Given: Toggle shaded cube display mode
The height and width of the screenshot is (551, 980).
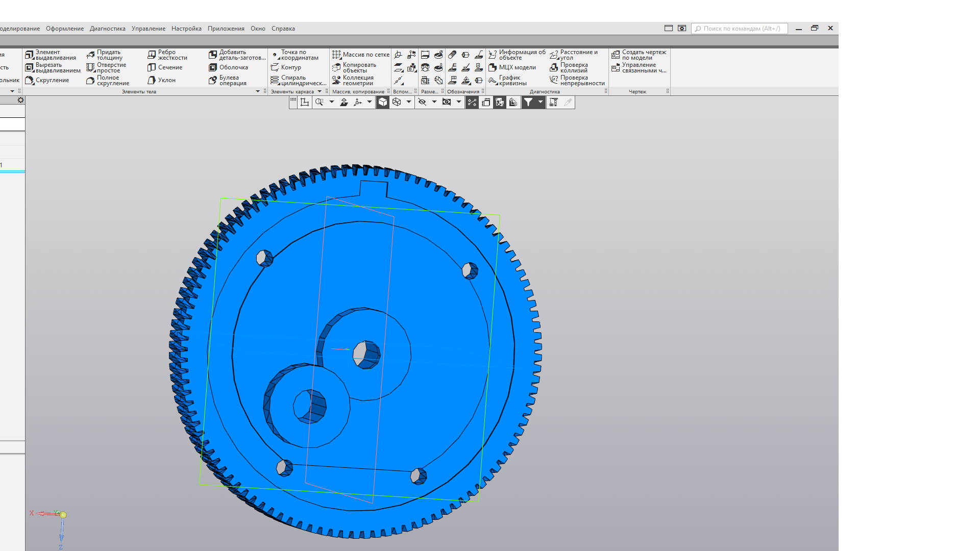Looking at the screenshot, I should pyautogui.click(x=383, y=102).
